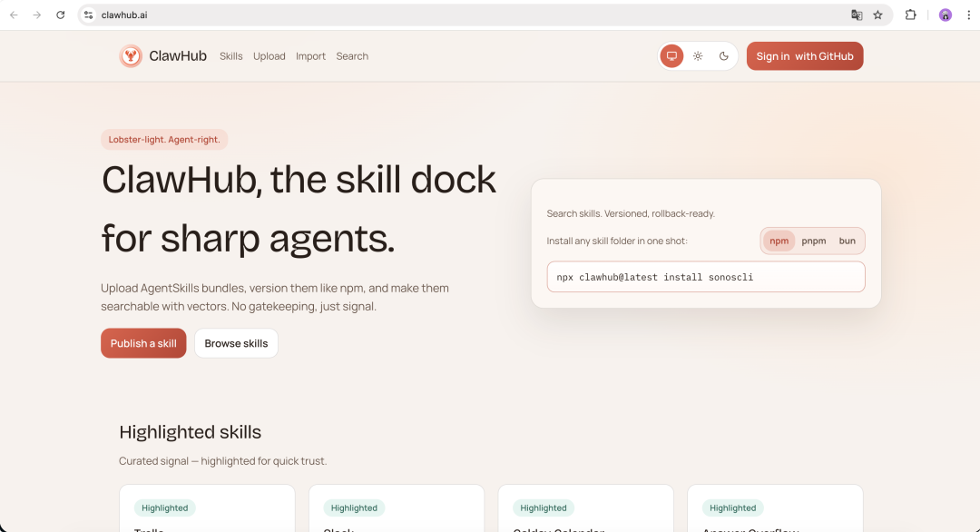Bookmark this page with star icon
Viewport: 980px width, 532px height.
[x=878, y=15]
